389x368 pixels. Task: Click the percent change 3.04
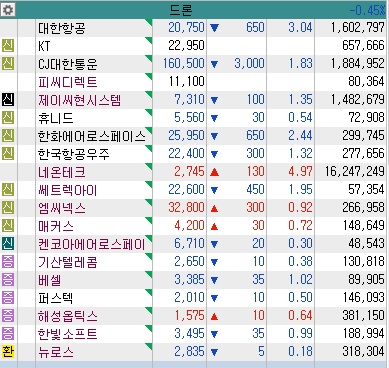click(x=300, y=27)
